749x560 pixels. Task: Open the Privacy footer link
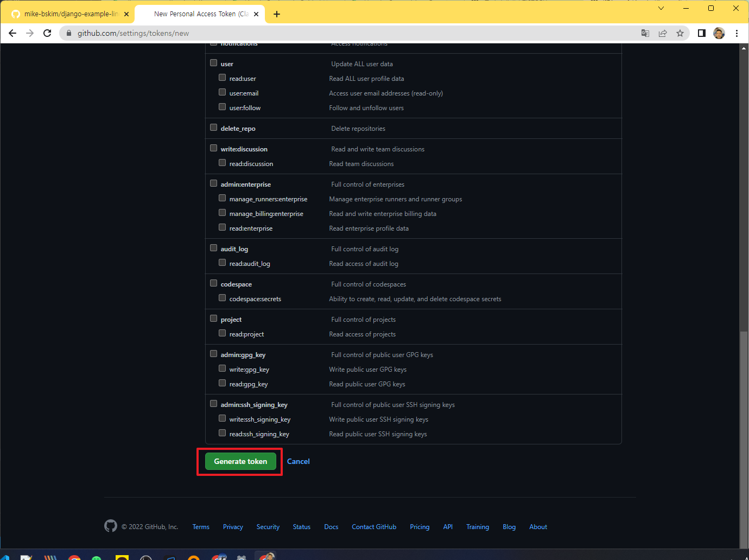click(x=233, y=527)
